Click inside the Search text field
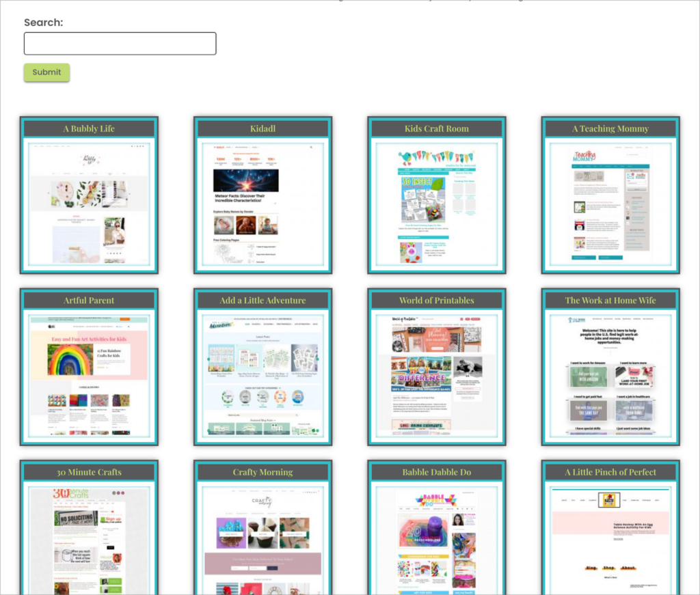 pyautogui.click(x=120, y=43)
